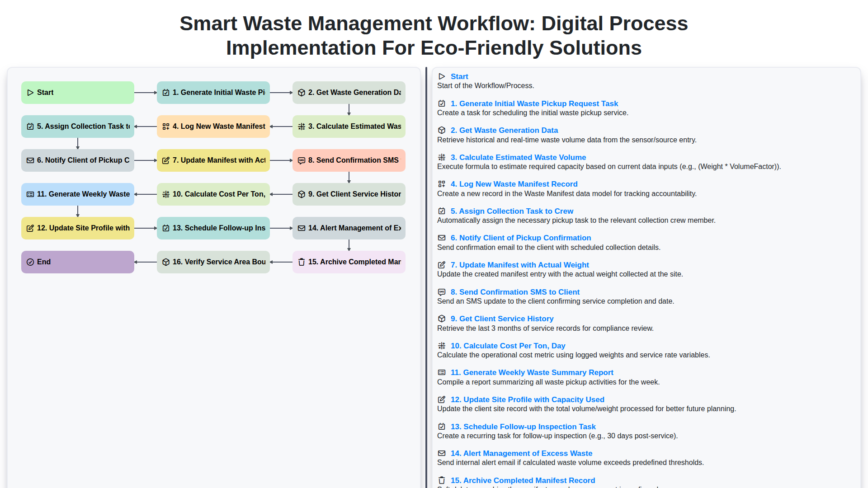Click the formula icon beside sidebar entry 10 Calculate Cost
868x488 pixels.
click(442, 346)
